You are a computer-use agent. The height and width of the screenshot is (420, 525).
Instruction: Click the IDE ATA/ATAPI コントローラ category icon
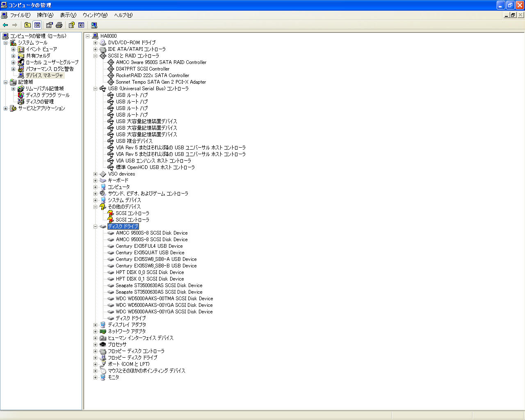tap(103, 49)
